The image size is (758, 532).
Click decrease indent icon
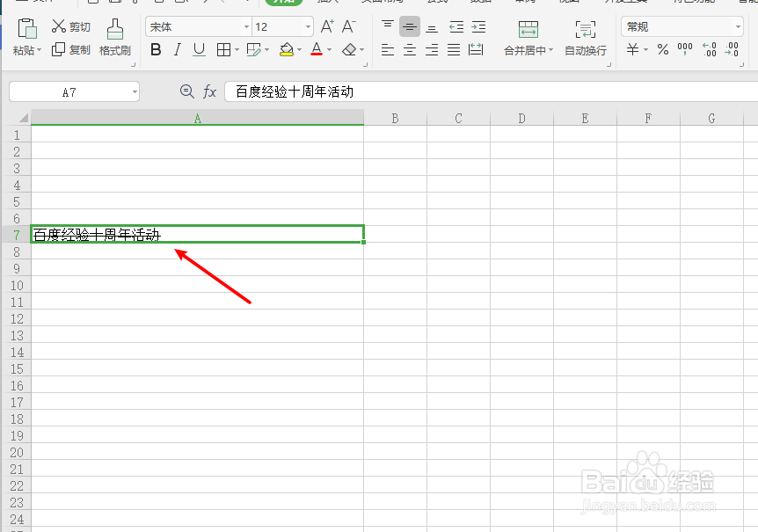pos(456,27)
